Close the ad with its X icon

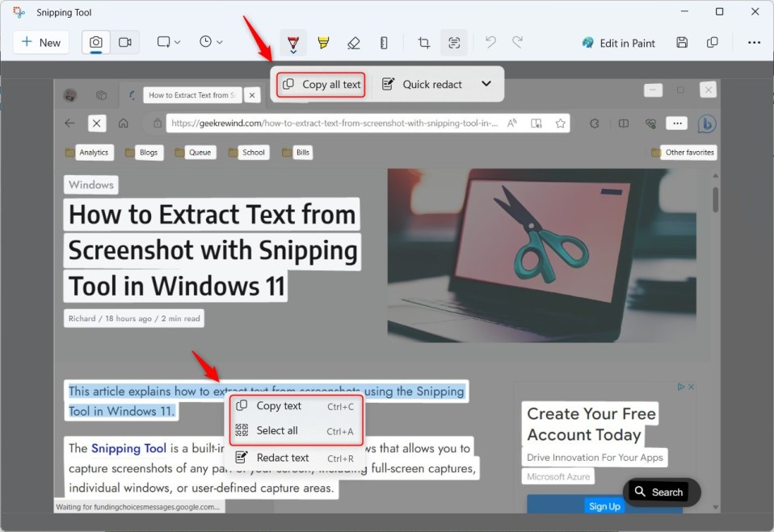click(x=691, y=387)
